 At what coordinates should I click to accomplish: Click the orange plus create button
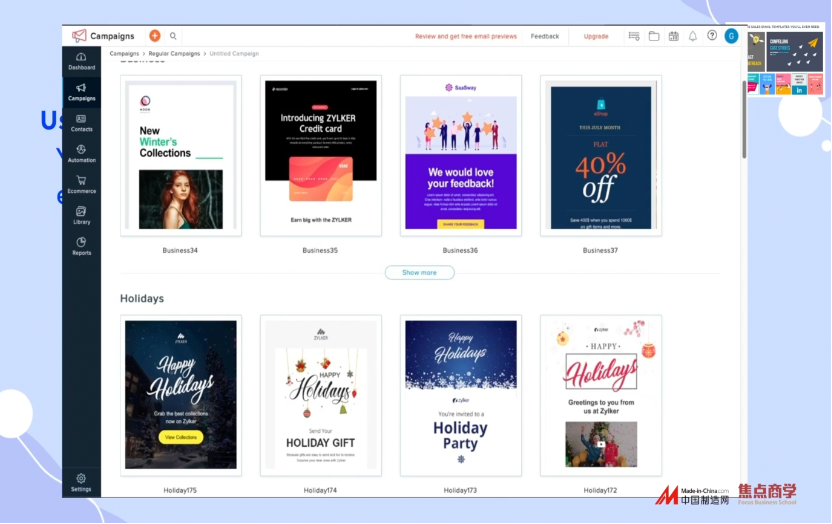[154, 36]
